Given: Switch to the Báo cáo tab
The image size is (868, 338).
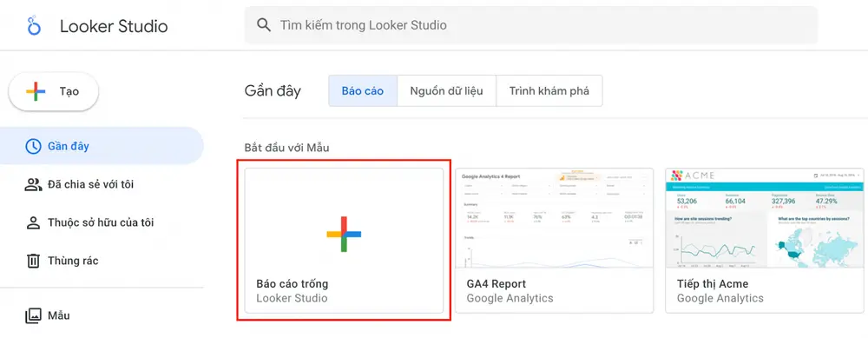Looking at the screenshot, I should 363,91.
